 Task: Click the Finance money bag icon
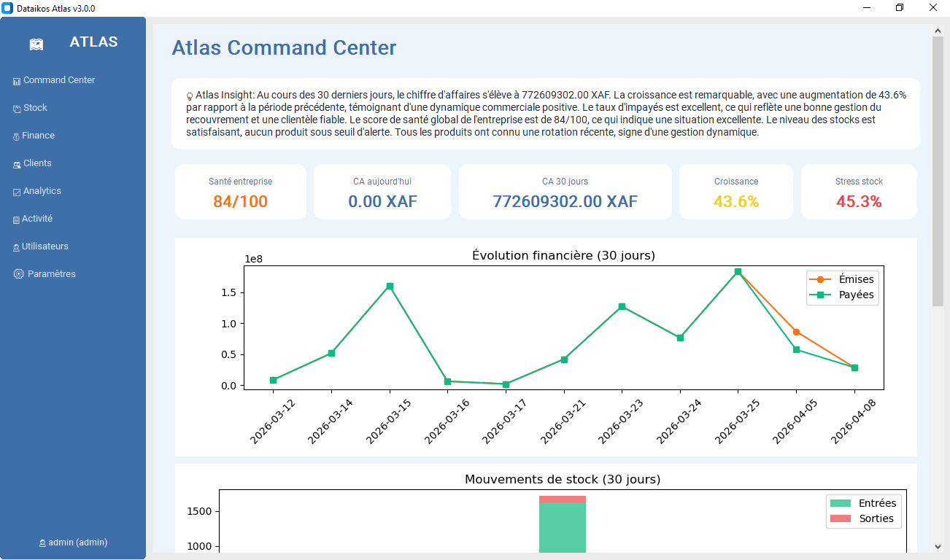click(16, 136)
